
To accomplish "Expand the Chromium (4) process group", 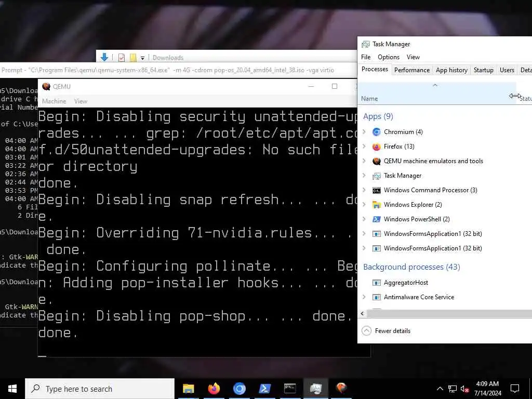I will click(x=364, y=131).
